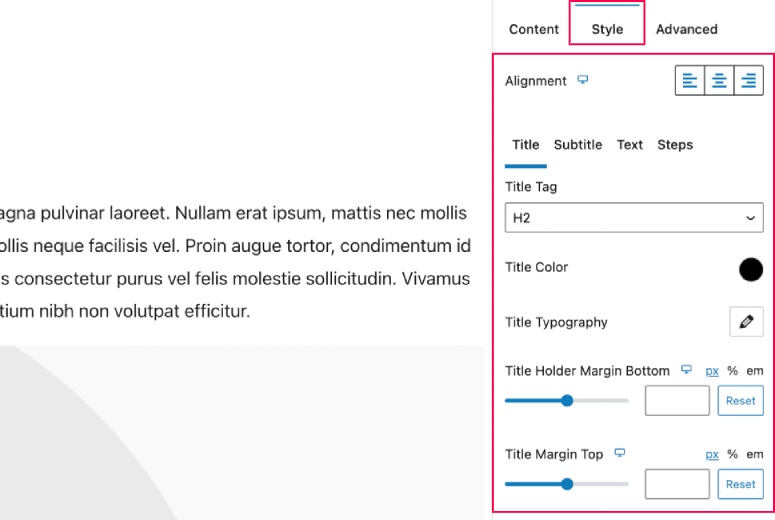The image size is (775, 520).
Task: Click responsive icon beside Title Holder Margin Bottom
Action: click(x=686, y=370)
